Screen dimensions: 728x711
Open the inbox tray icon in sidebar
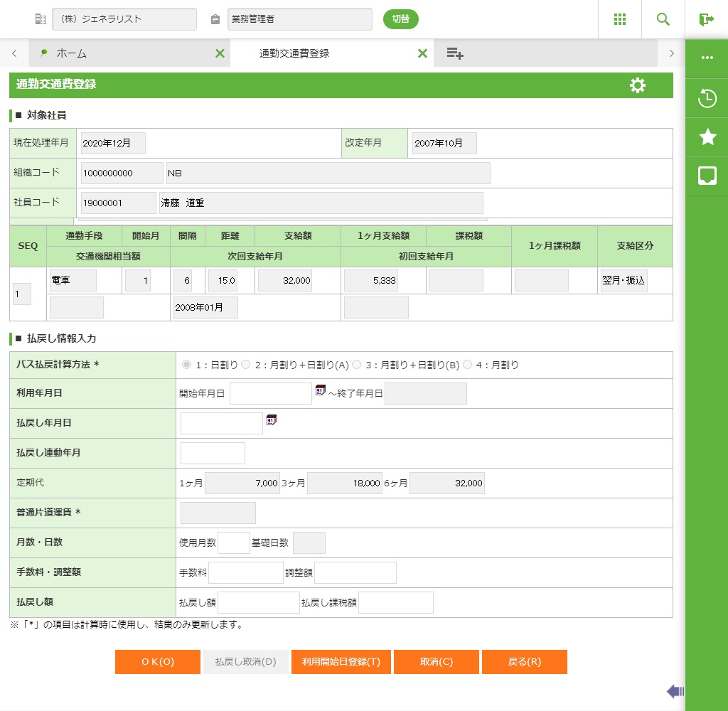tap(707, 176)
